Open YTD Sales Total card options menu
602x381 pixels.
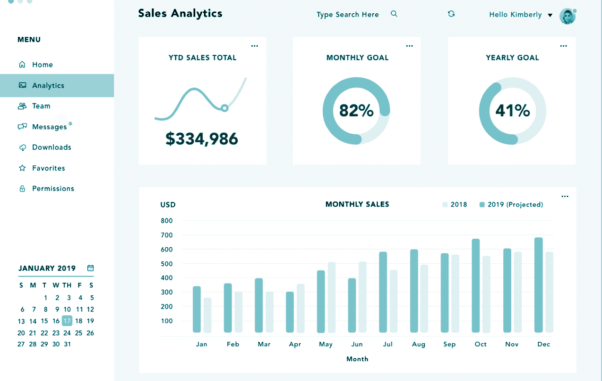coord(255,46)
